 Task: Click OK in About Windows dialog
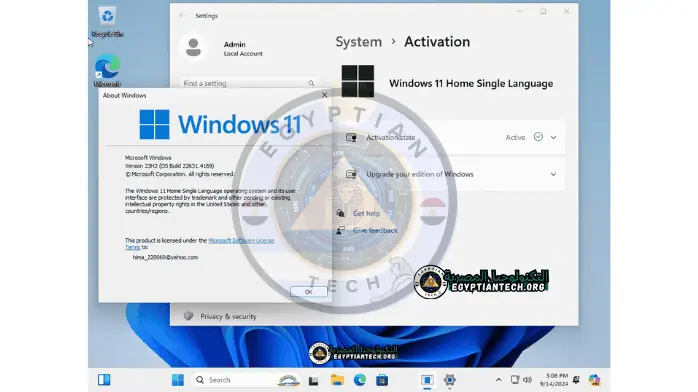pos(308,292)
